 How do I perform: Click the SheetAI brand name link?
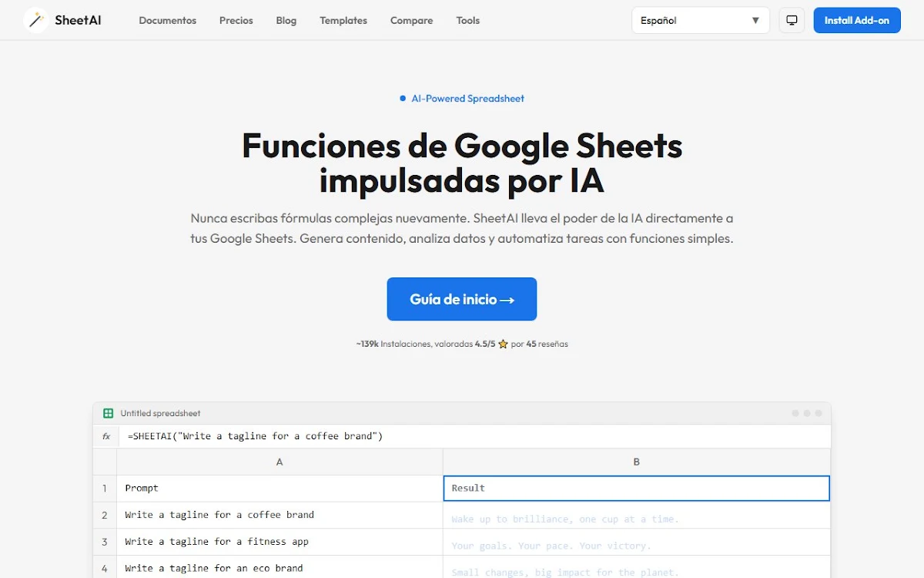[78, 21]
